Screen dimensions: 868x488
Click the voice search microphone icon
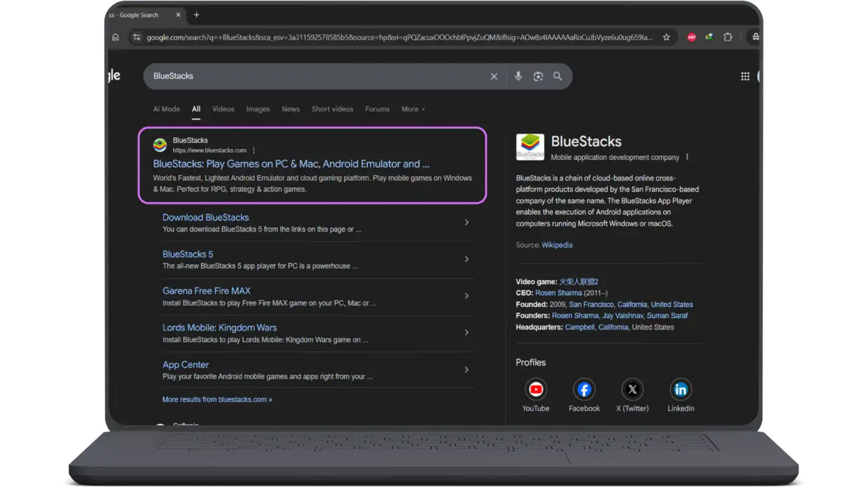[518, 76]
